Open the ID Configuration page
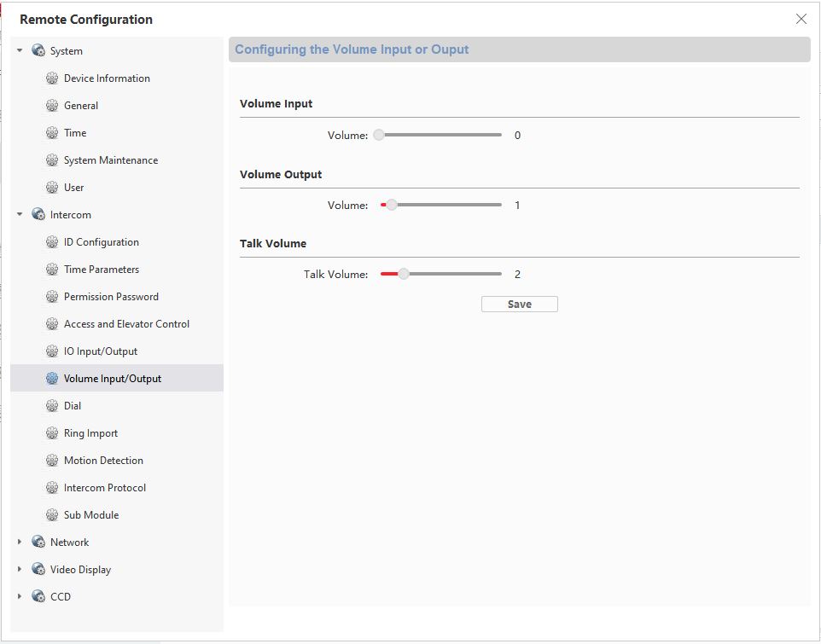Screen dimensions: 821x644 (101, 242)
